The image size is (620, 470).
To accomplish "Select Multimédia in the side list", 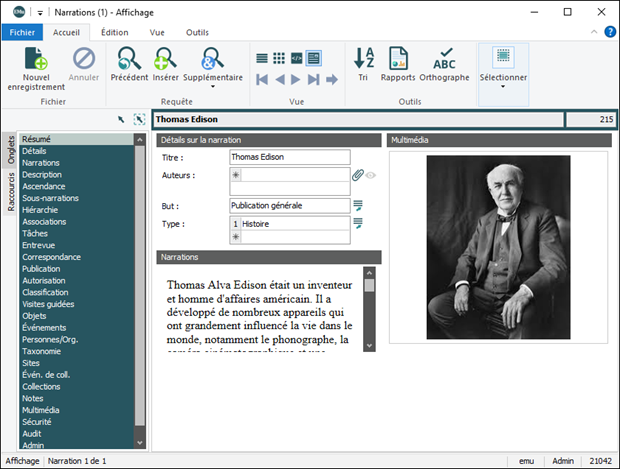I will (40, 410).
